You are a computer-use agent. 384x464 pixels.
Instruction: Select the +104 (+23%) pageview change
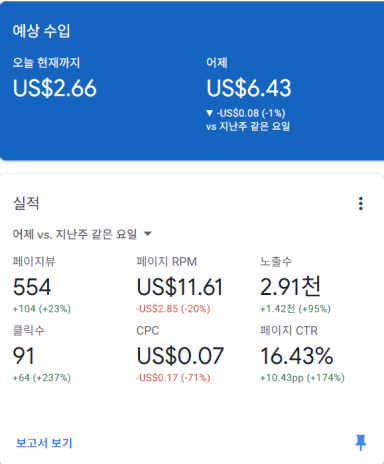(x=42, y=309)
